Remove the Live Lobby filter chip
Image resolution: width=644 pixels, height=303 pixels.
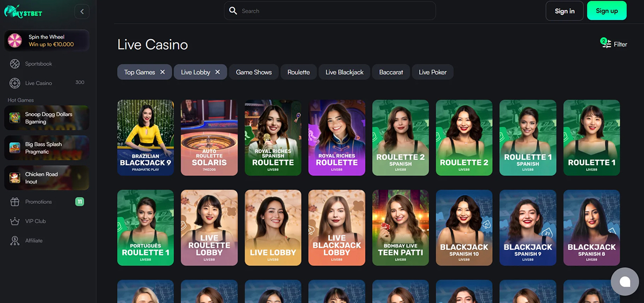[217, 72]
